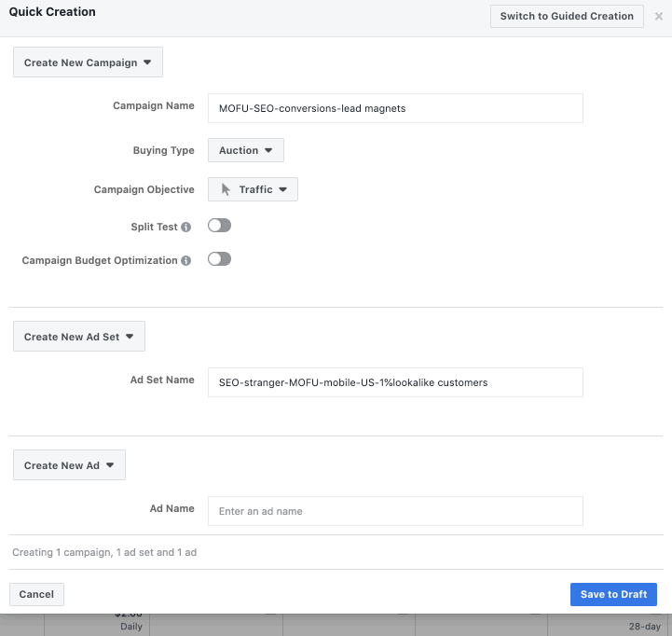Enable the Split Test toggle

pos(219,226)
